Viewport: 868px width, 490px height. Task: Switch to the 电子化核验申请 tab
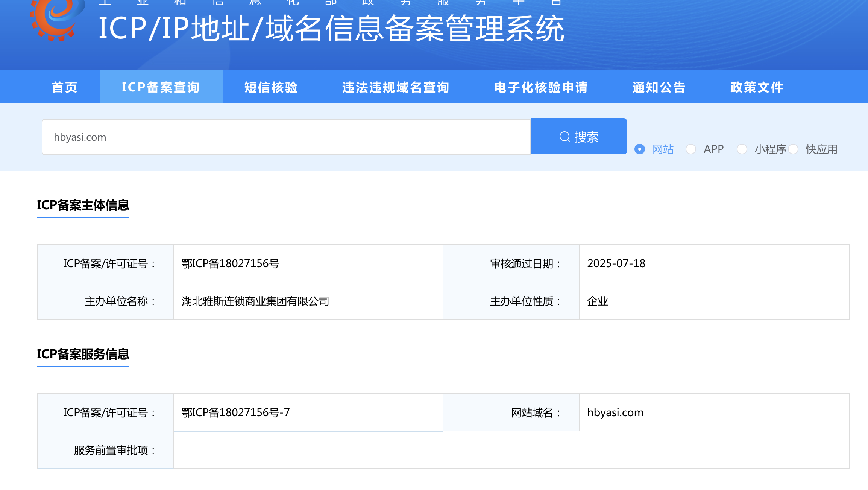point(541,87)
